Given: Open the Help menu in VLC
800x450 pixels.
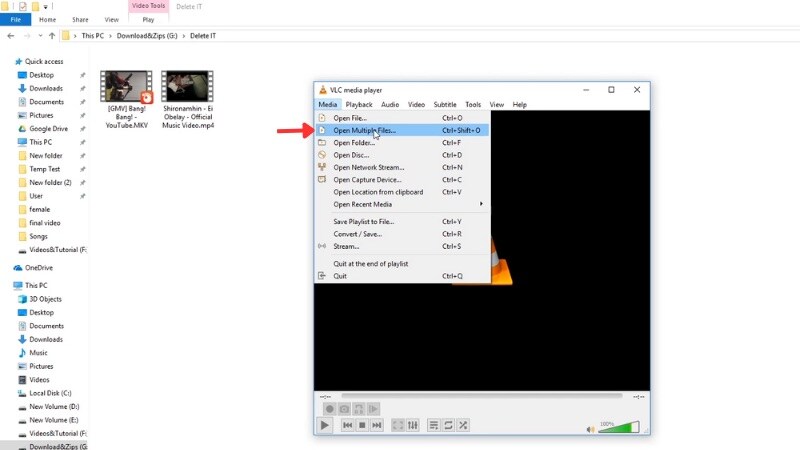Looking at the screenshot, I should 519,105.
